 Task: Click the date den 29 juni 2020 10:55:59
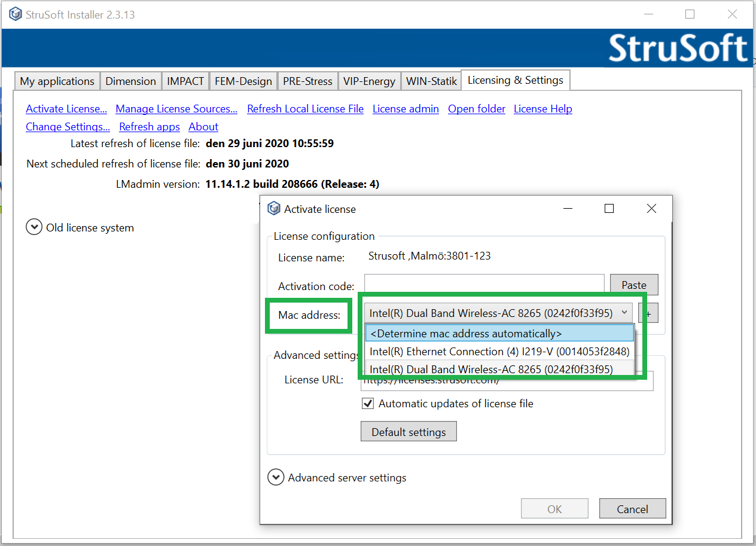pos(270,144)
